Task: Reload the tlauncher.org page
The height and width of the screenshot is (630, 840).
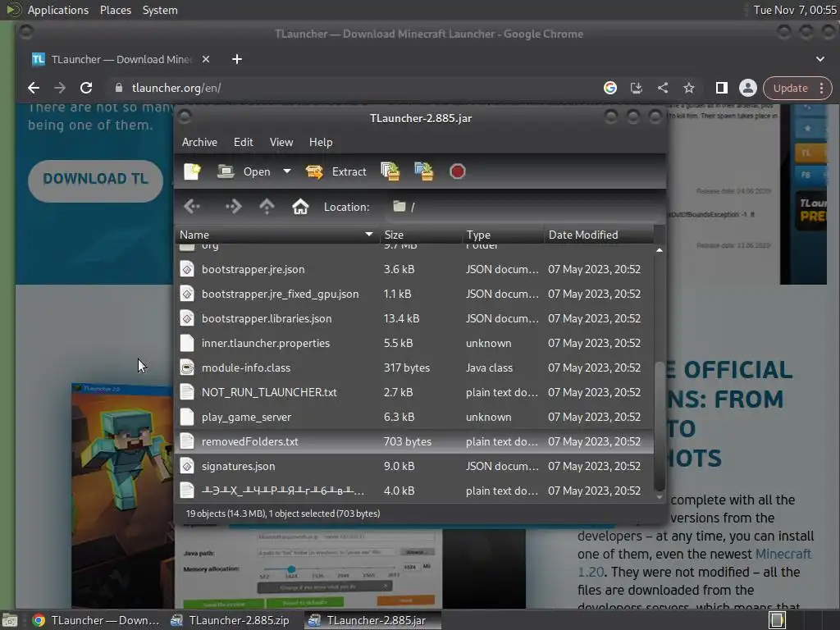Action: coord(85,88)
